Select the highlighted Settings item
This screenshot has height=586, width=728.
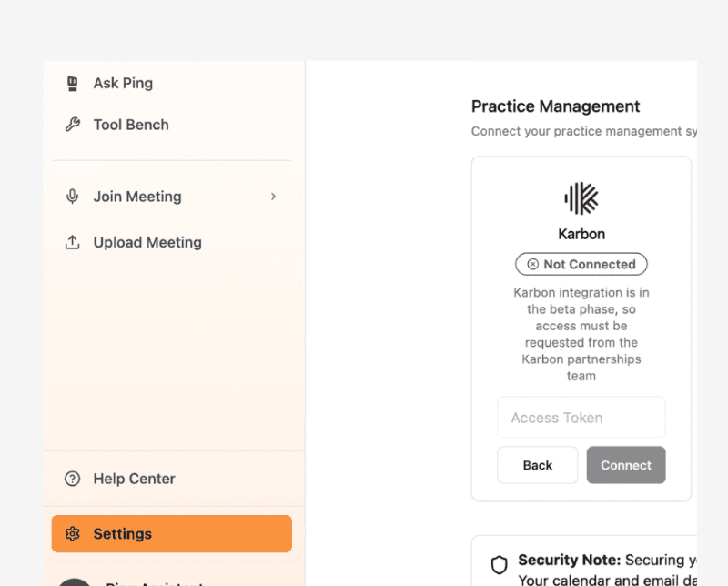click(x=172, y=534)
